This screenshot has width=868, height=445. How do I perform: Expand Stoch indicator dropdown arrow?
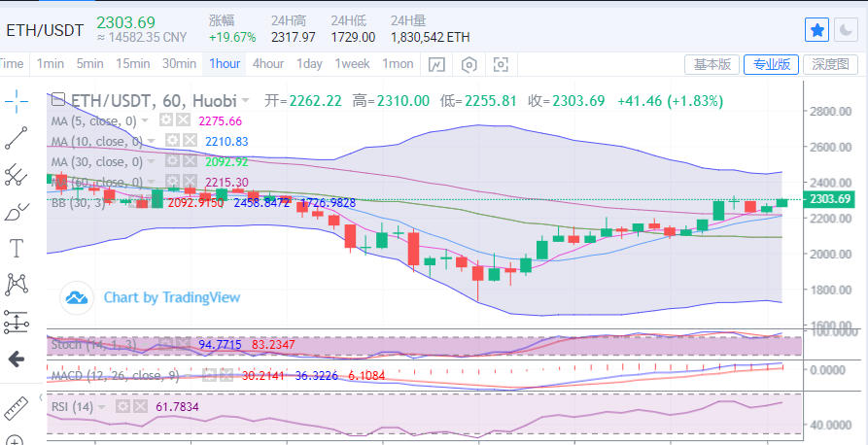[x=147, y=345]
